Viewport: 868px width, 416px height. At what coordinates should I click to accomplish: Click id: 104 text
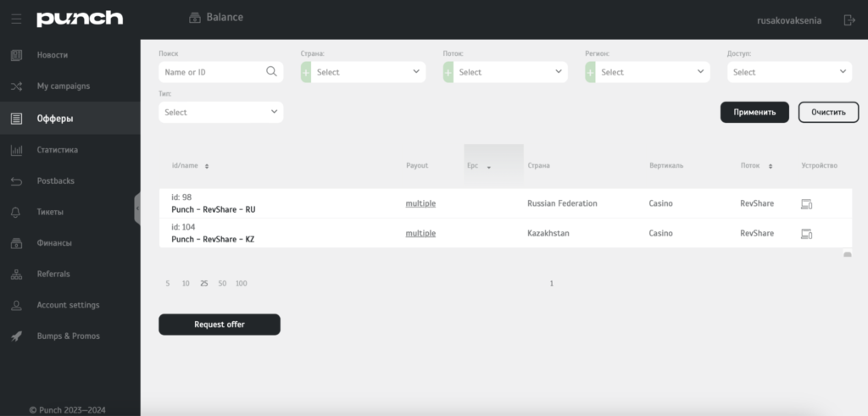point(183,227)
